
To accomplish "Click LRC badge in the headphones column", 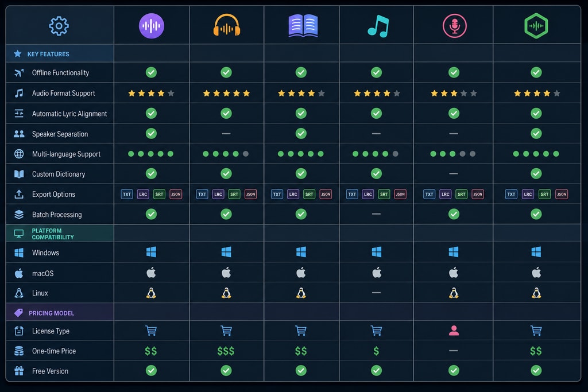I will (x=218, y=194).
